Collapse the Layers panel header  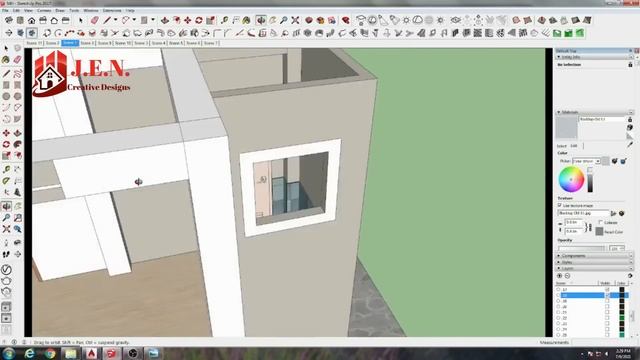(x=559, y=268)
